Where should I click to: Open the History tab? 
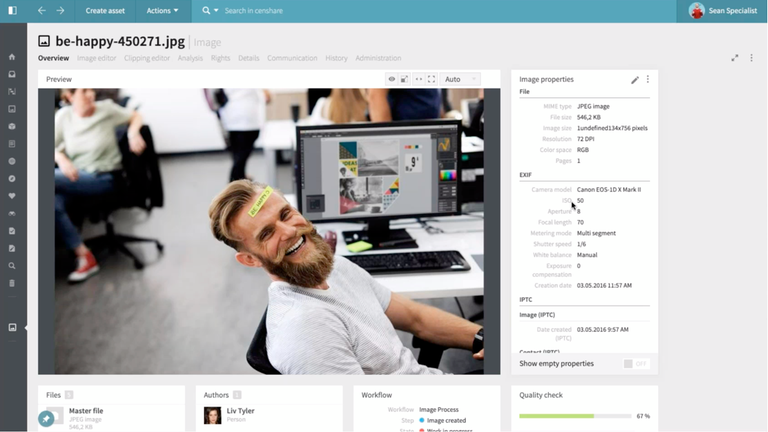(x=336, y=58)
